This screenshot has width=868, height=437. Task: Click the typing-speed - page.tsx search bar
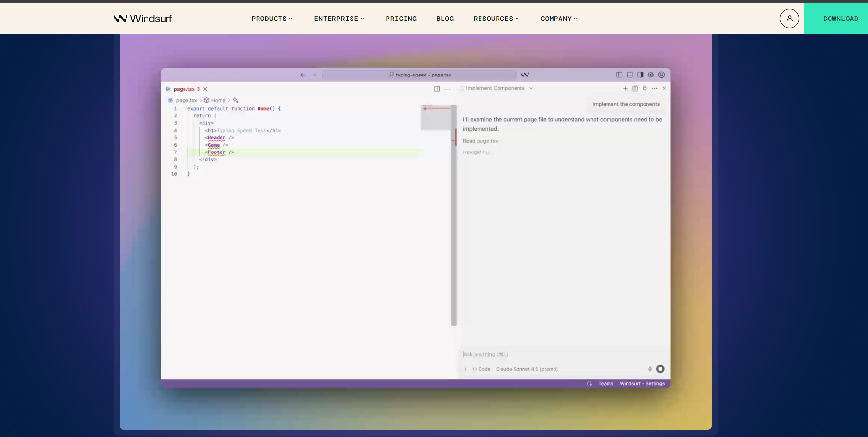(x=419, y=75)
